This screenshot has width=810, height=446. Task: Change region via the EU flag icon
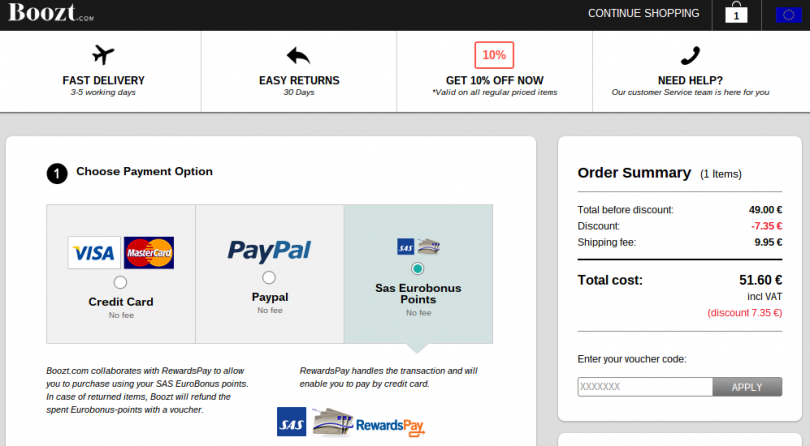(788, 15)
